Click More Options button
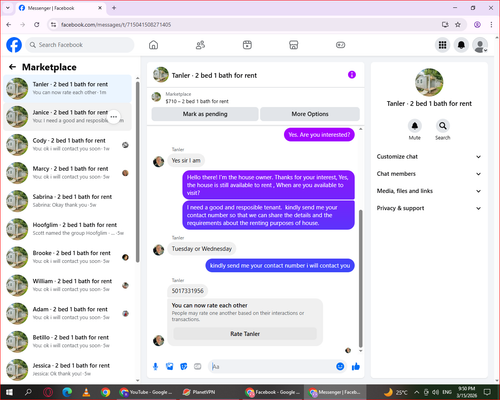 [x=310, y=114]
